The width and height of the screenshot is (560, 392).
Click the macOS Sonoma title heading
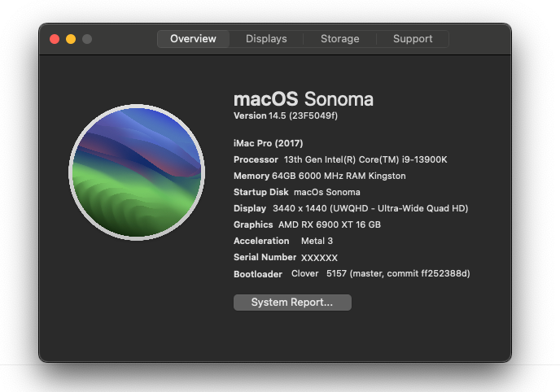tap(304, 98)
